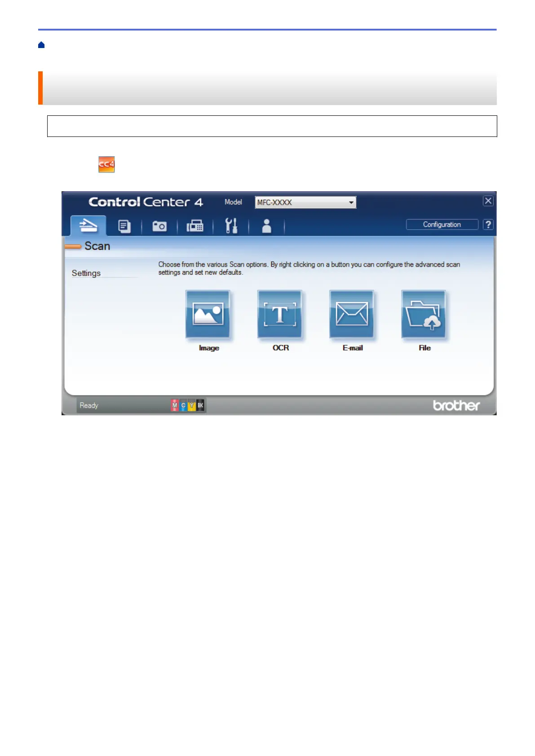Open the Scan tab
The height and width of the screenshot is (756, 535).
pos(88,225)
